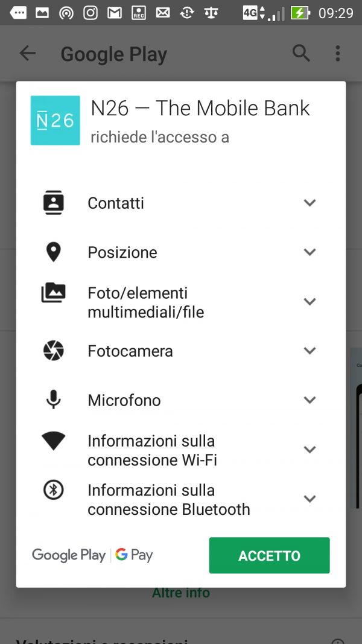Screen dimensions: 362x644
Task: Tap the Wi-Fi connection icon
Action: point(54,441)
